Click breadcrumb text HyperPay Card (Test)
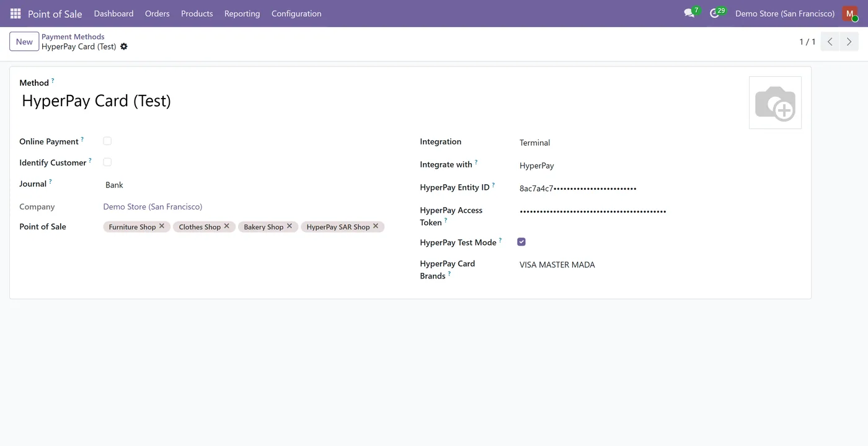This screenshot has height=446, width=868. coord(79,47)
